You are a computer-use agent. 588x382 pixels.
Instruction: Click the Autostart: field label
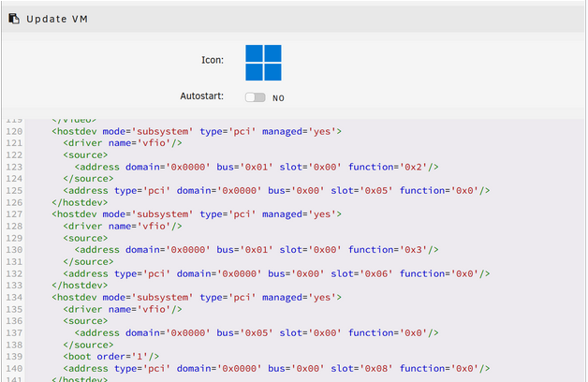point(201,96)
